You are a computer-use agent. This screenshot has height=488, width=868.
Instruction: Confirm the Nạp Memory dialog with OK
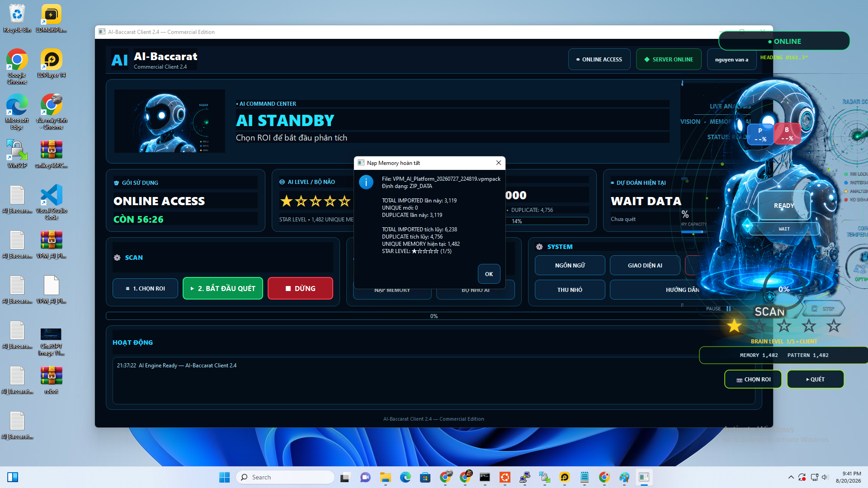(489, 274)
